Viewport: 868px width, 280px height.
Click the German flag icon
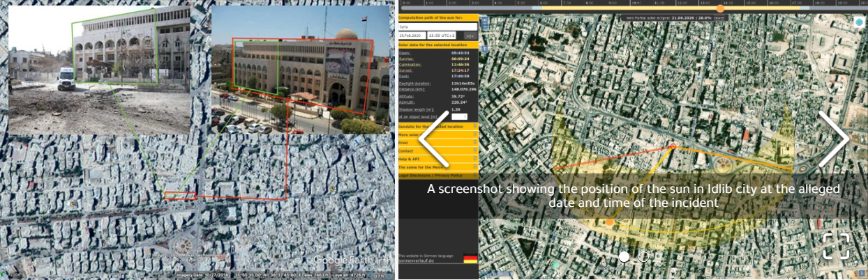(470, 258)
